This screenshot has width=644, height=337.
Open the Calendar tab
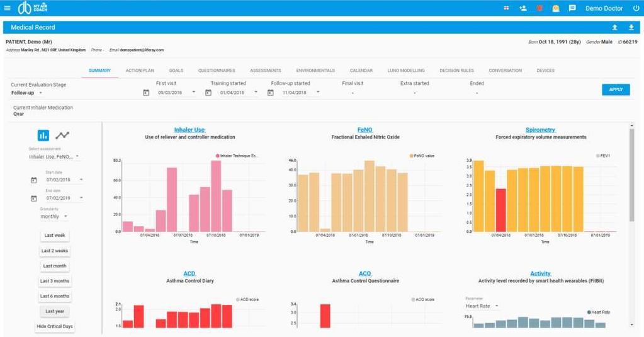click(x=361, y=71)
